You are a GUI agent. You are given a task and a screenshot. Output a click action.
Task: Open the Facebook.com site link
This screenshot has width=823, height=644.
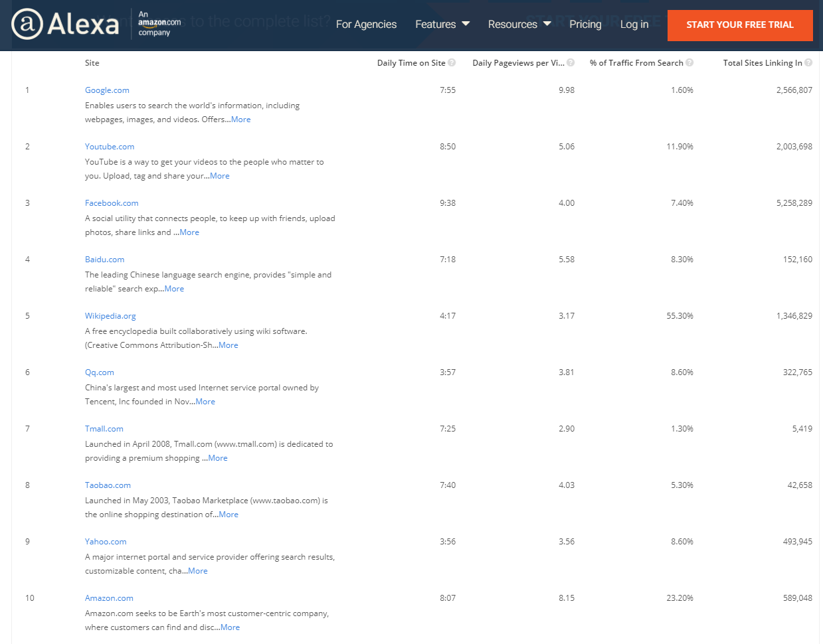click(x=112, y=203)
